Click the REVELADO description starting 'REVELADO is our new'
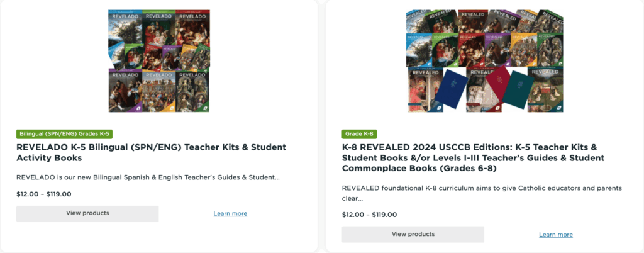 (148, 177)
